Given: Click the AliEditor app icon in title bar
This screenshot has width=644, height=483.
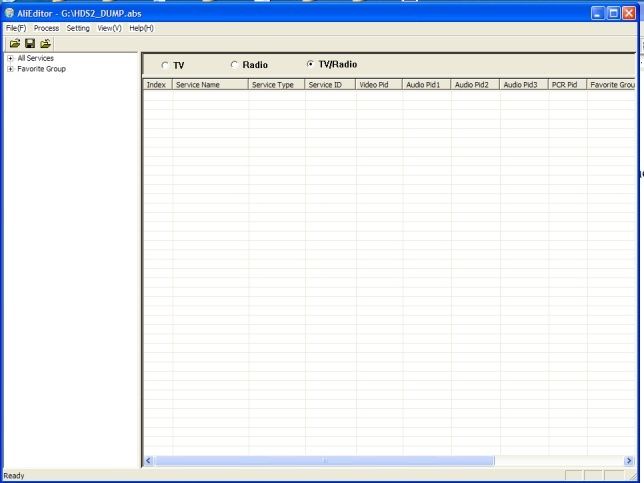Looking at the screenshot, I should (x=9, y=13).
